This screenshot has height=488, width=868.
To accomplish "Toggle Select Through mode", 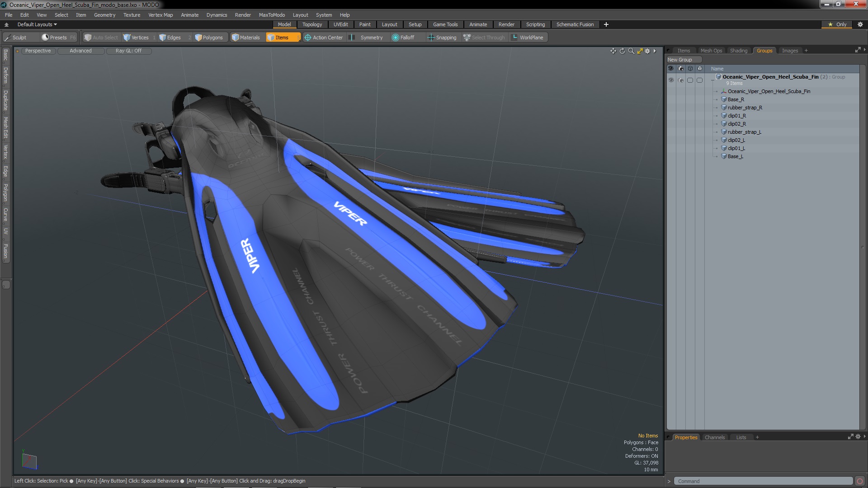I will tap(484, 38).
